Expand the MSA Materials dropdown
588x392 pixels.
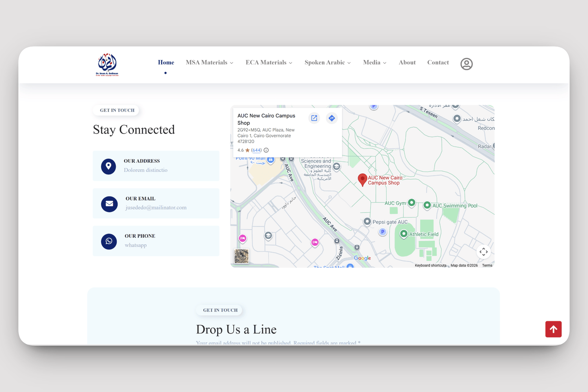[x=209, y=62]
